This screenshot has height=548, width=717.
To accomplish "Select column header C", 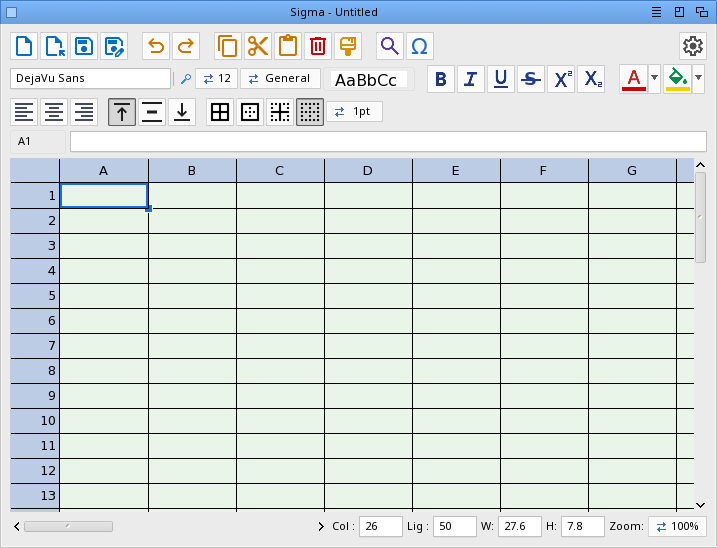I will [280, 171].
